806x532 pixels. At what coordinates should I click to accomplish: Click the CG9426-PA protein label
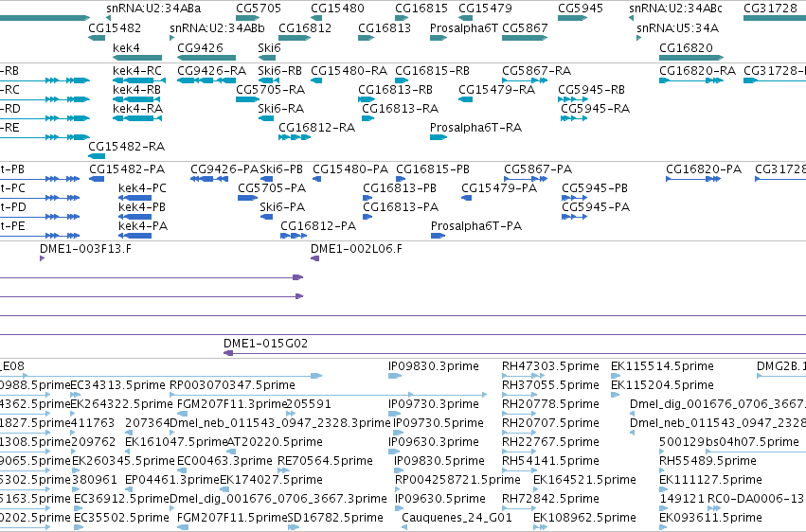[224, 168]
